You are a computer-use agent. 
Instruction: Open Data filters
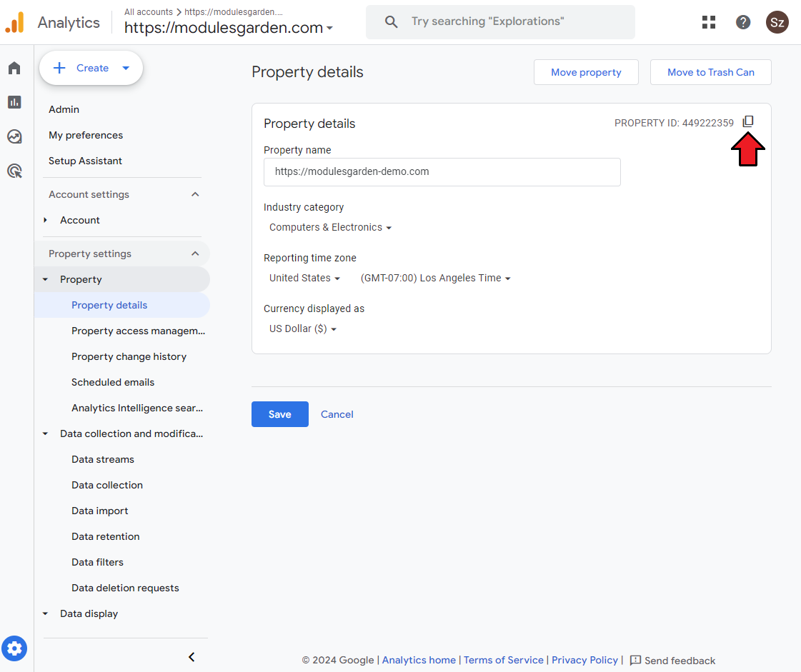pyautogui.click(x=98, y=562)
